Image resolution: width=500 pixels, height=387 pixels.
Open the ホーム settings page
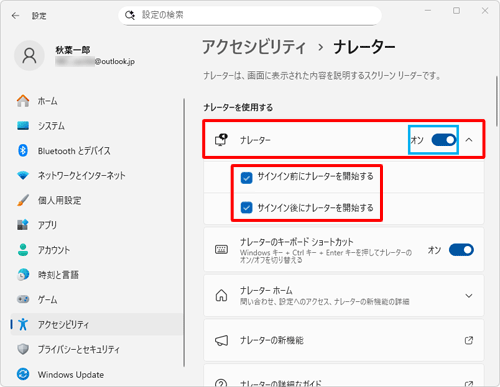(97, 101)
